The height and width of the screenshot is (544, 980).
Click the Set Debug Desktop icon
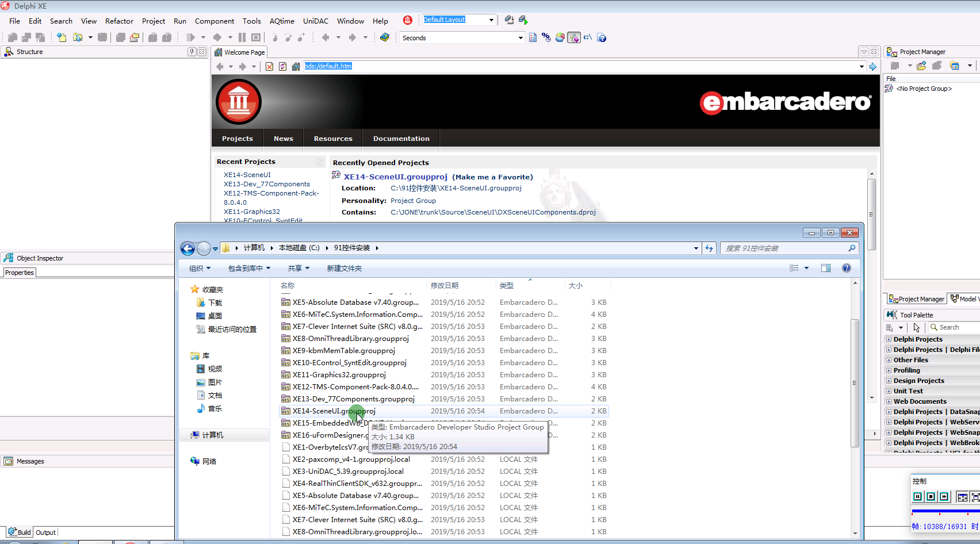pyautogui.click(x=523, y=20)
